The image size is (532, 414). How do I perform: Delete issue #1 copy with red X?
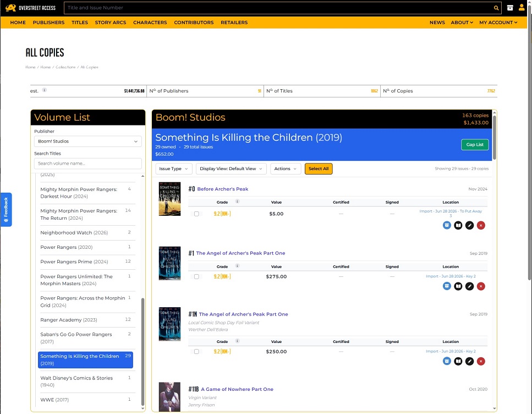click(x=481, y=286)
